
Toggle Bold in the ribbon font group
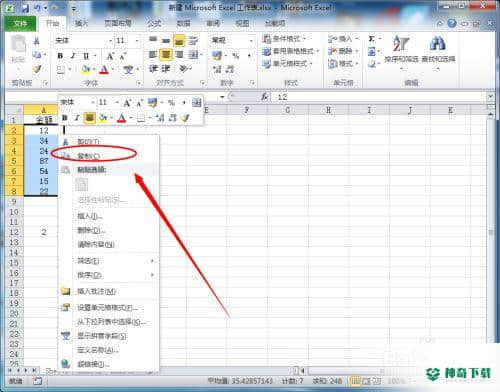click(60, 56)
